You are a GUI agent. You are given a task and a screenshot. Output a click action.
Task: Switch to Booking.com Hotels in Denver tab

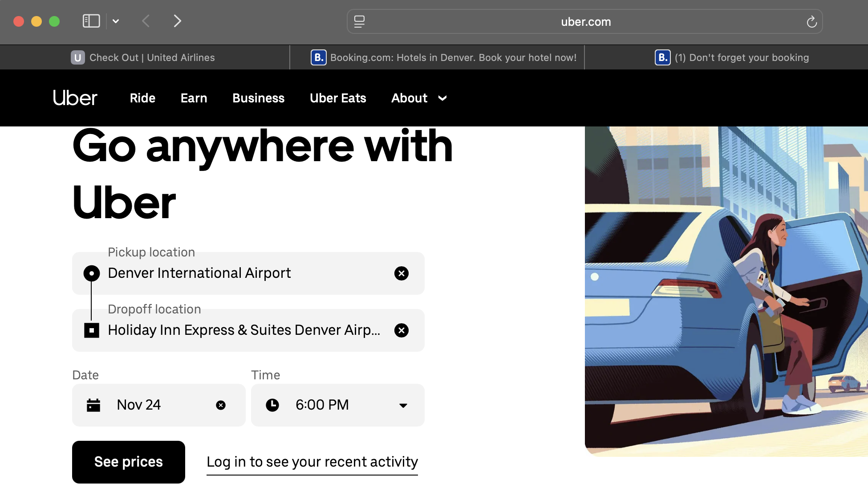(443, 57)
